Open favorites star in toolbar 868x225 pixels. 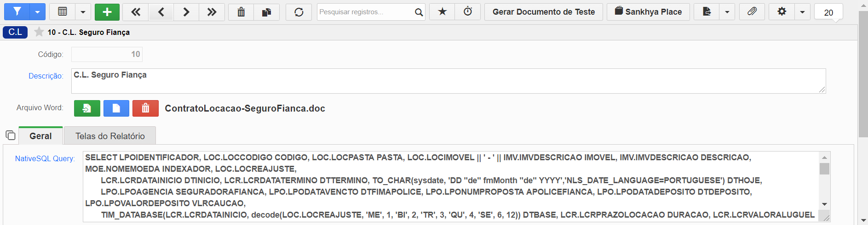pos(442,12)
